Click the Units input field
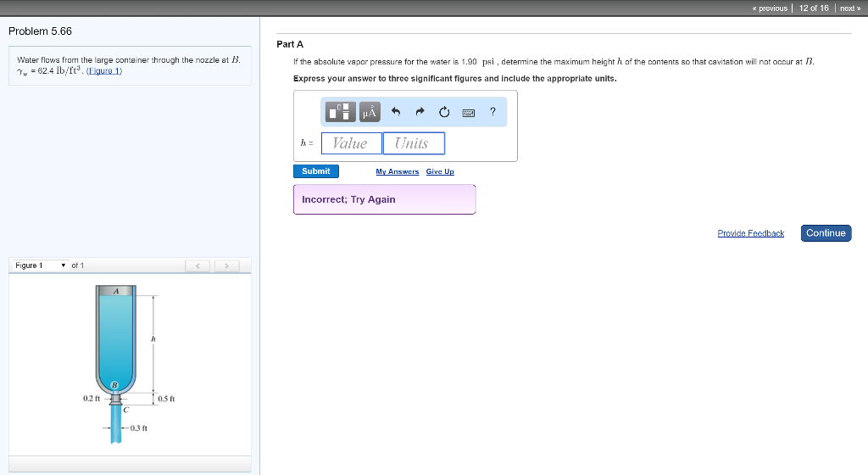Screen dimensions: 868x475 [413, 143]
